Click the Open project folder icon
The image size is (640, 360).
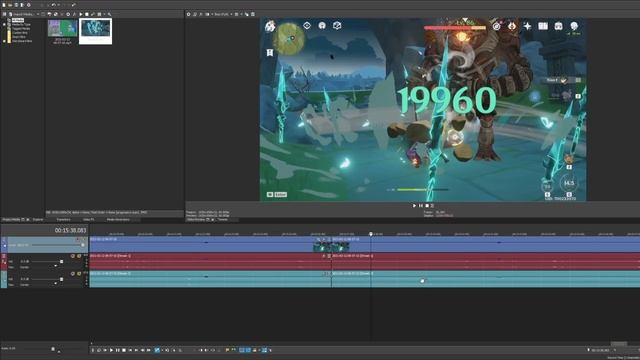click(10, 5)
